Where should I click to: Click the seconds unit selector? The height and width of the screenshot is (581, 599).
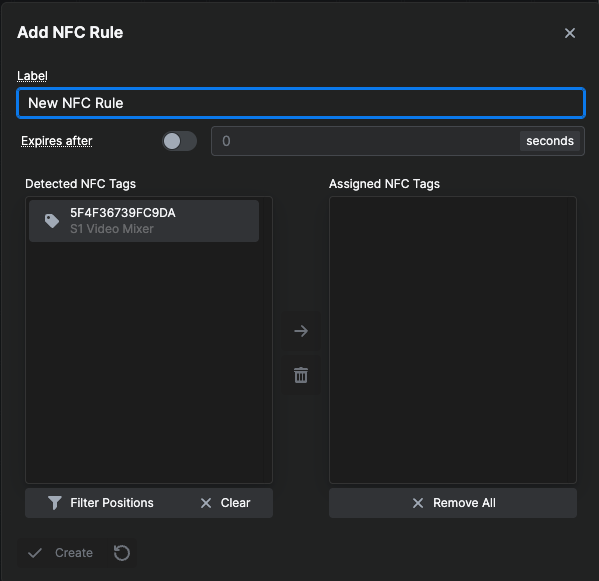click(x=550, y=141)
